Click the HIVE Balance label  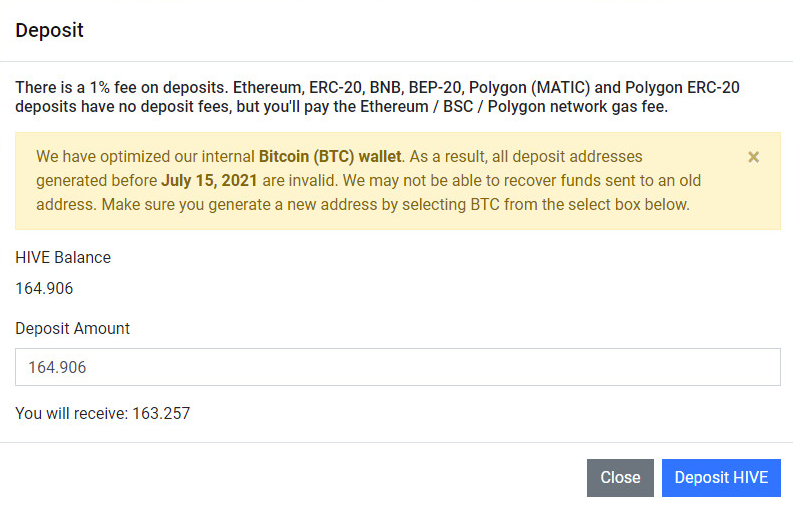point(63,257)
